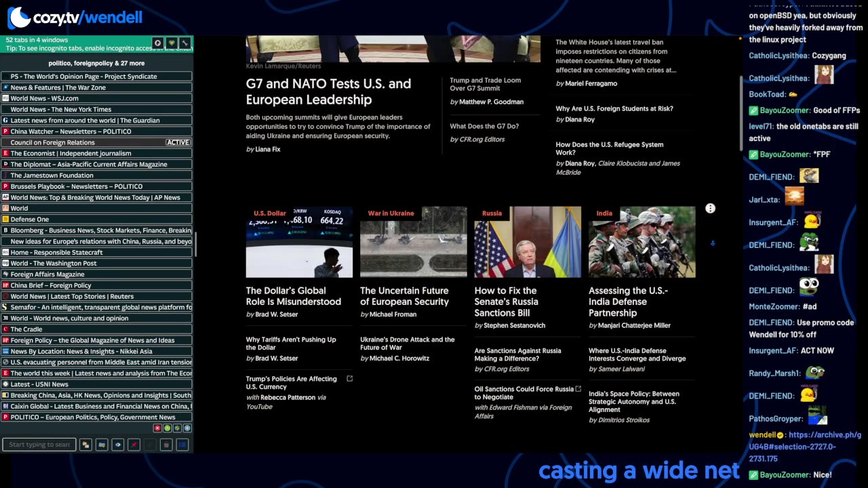The width and height of the screenshot is (868, 488).
Task: Switch to The Economist Independent journalism tab
Action: coord(96,153)
